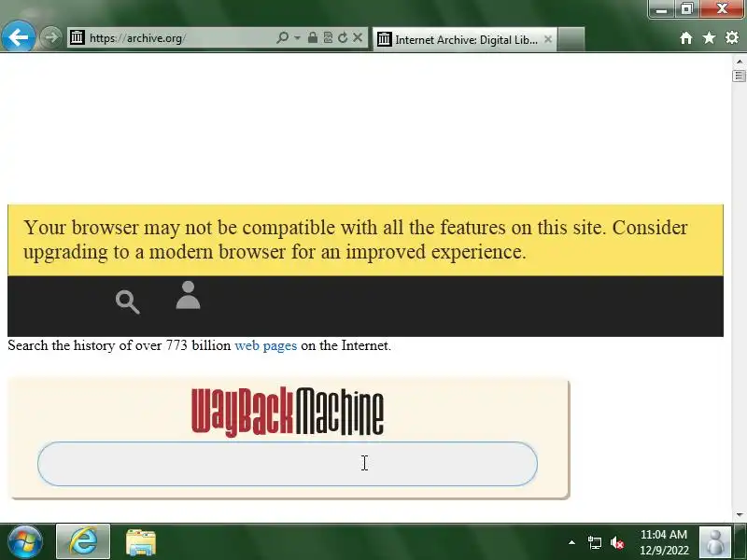
Task: Click the site search magnifier in black nav bar
Action: 128,301
